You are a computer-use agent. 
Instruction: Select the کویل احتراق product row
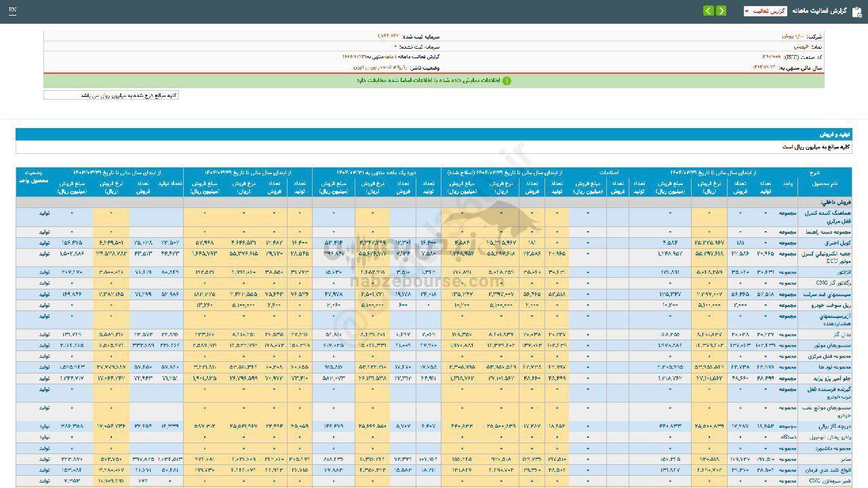point(825,242)
